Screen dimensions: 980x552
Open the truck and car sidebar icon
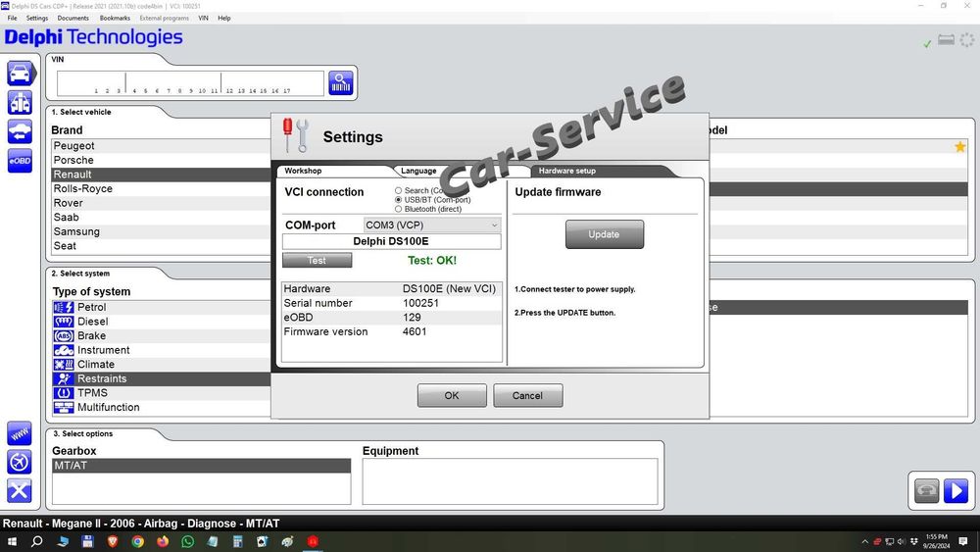(20, 103)
